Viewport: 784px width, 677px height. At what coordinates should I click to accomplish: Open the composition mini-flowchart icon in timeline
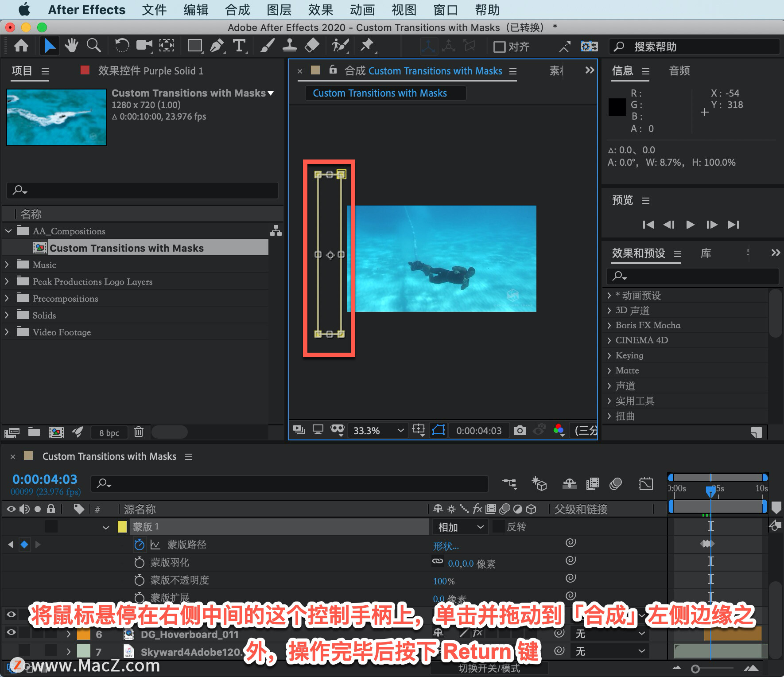509,483
